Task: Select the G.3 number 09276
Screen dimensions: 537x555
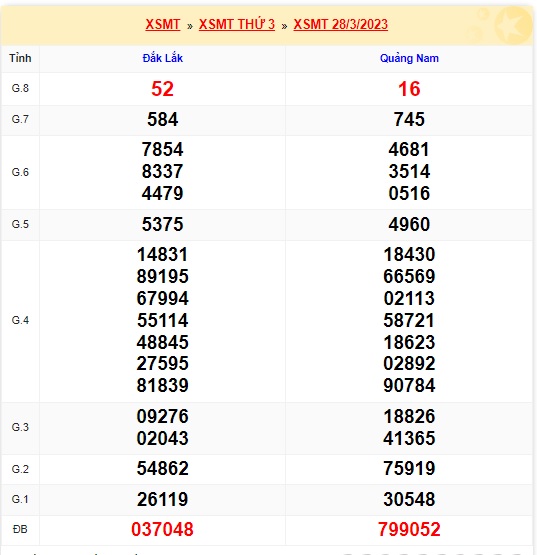Action: coord(162,417)
